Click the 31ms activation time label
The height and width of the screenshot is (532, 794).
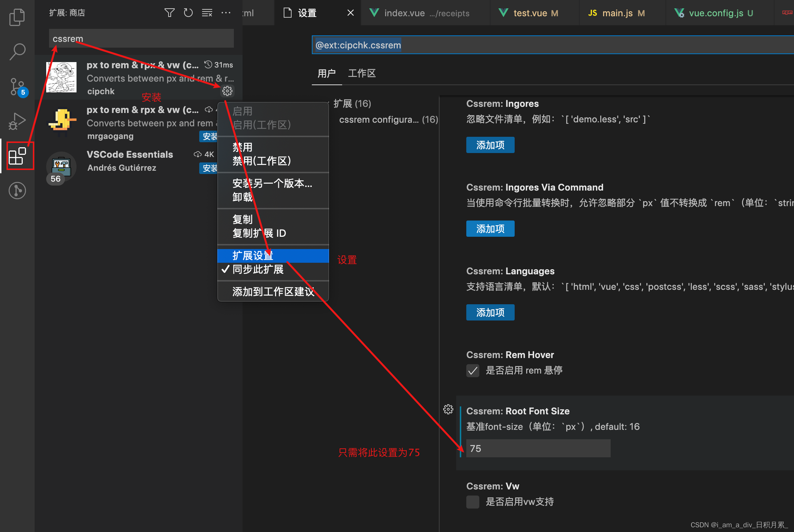(x=219, y=65)
